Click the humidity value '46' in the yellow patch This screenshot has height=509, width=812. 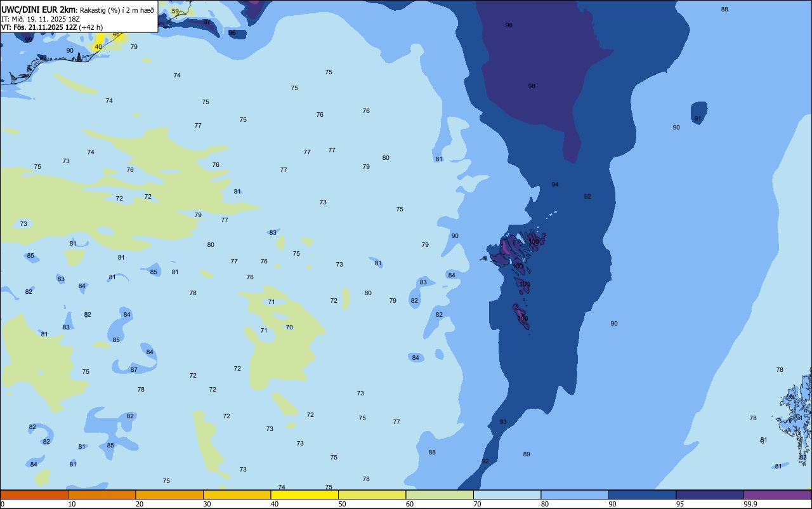click(x=116, y=34)
